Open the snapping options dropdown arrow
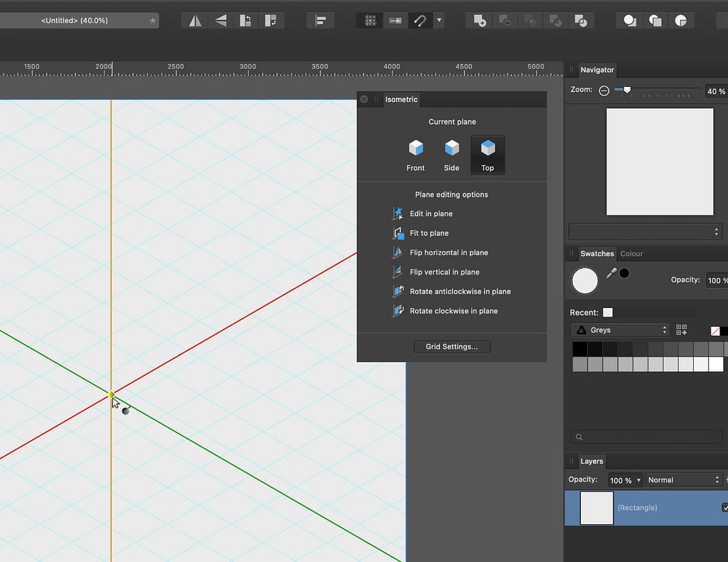This screenshot has height=562, width=728. 439,21
